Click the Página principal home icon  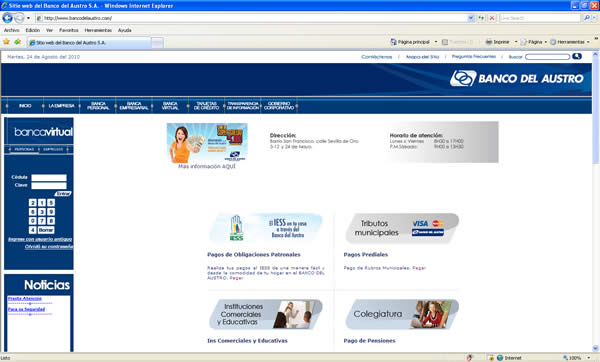pyautogui.click(x=393, y=42)
